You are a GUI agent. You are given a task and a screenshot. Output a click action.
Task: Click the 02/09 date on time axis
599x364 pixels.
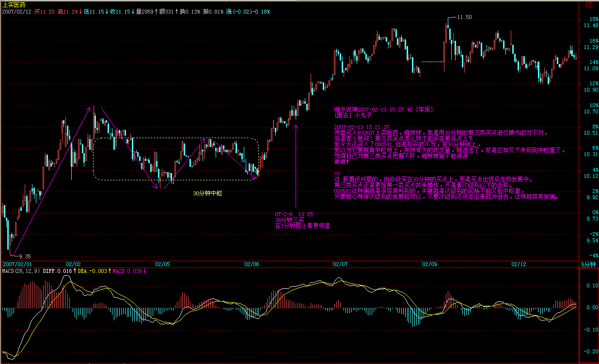pos(429,264)
